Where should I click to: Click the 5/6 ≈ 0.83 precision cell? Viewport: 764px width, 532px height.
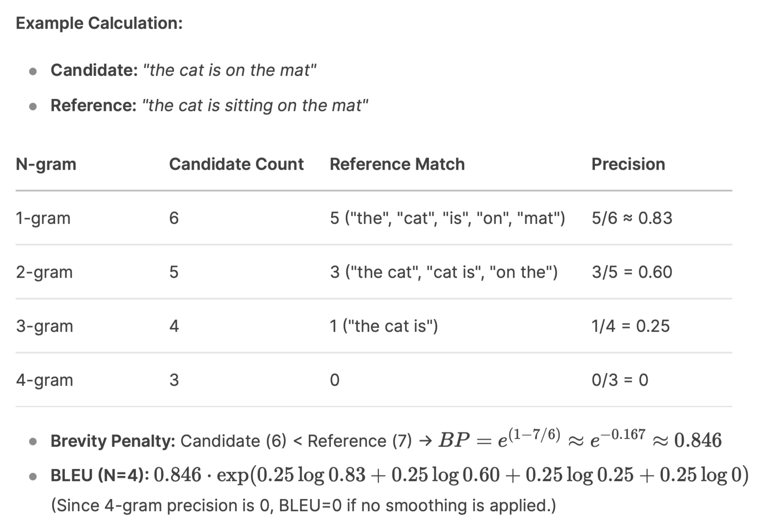632,218
